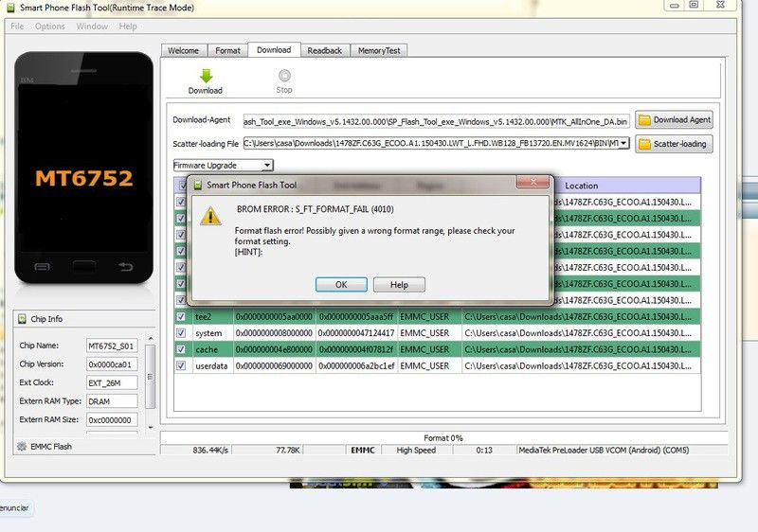Image resolution: width=758 pixels, height=532 pixels.
Task: Expand the Firmware Upgrade mode dropdown
Action: click(x=267, y=166)
